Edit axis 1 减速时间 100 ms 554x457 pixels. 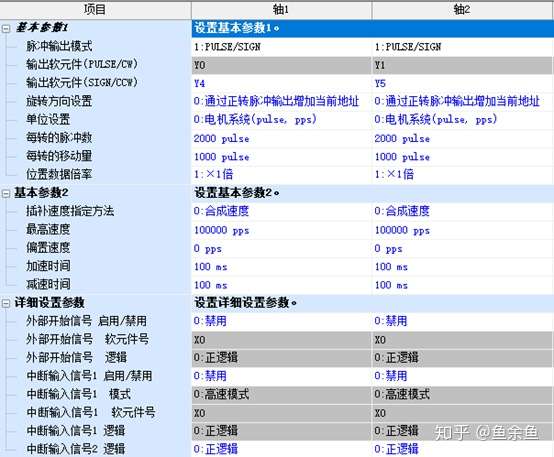click(x=281, y=285)
